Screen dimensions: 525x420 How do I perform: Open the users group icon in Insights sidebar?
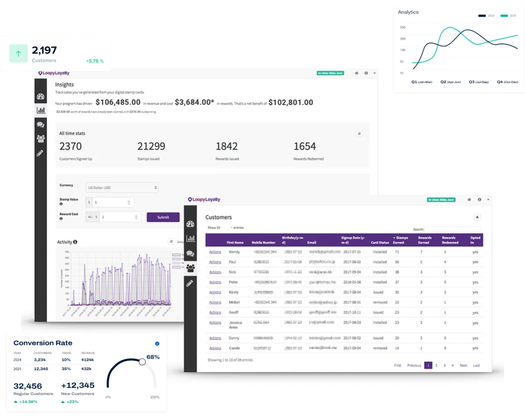click(41, 139)
